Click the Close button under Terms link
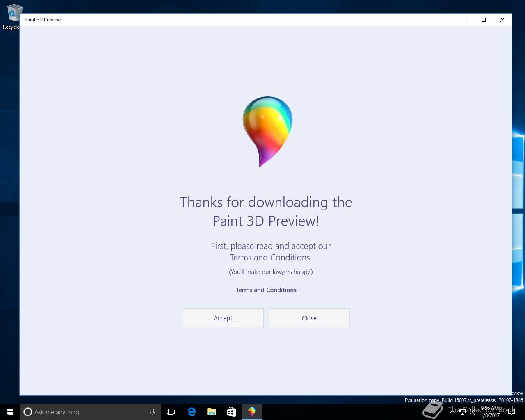Screen dimensions: 525x420 coord(309,318)
